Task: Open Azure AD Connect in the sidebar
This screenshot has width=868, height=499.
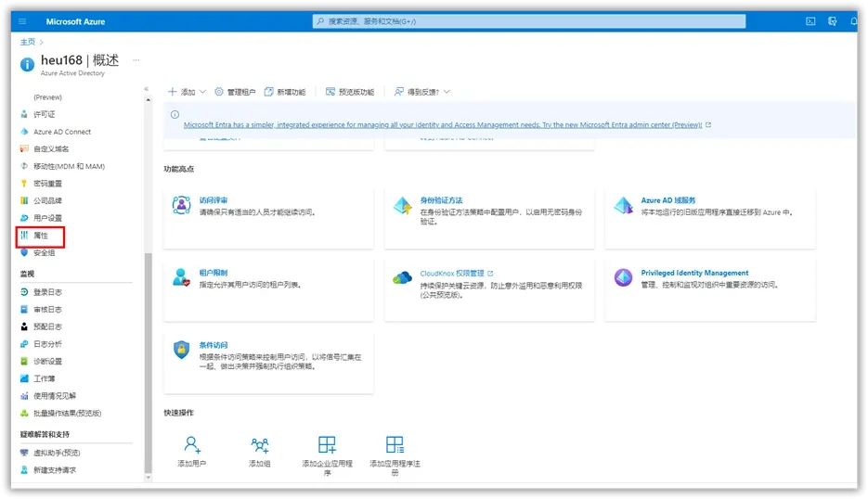Action: 62,132
